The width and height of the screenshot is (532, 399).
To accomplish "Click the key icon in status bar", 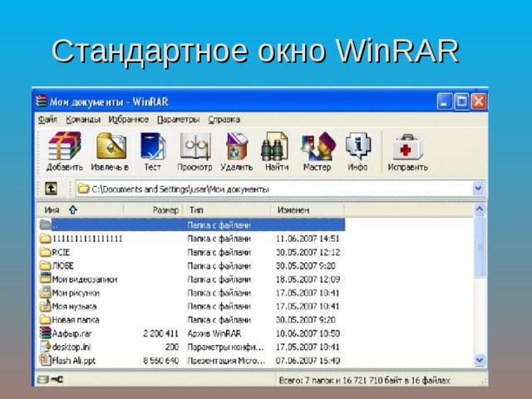I will pos(57,379).
